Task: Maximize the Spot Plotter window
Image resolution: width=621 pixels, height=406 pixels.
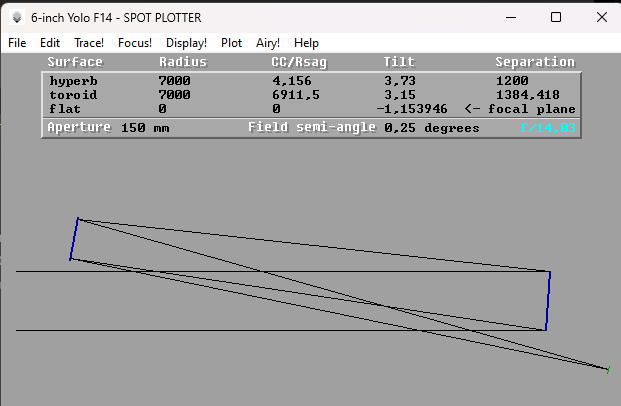Action: [556, 17]
